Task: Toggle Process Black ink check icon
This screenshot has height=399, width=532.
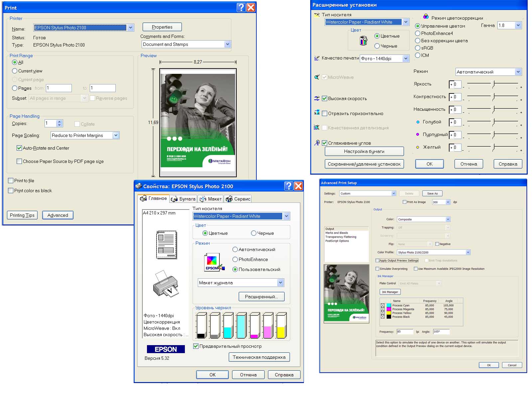Action: 382,317
